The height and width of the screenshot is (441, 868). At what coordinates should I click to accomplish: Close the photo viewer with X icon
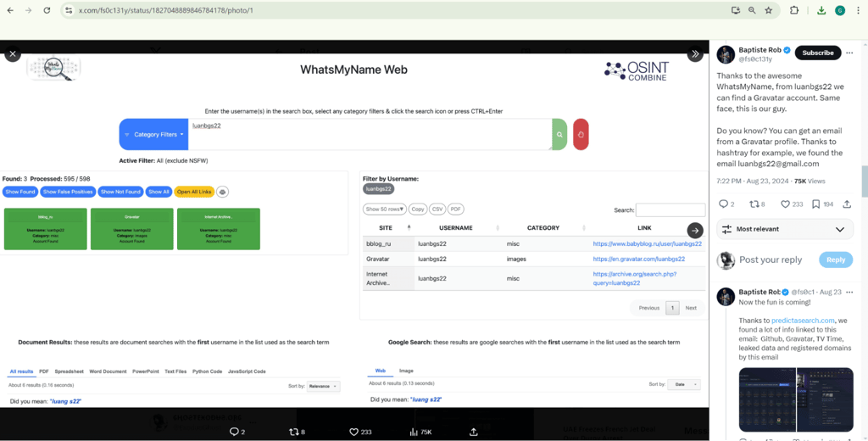pyautogui.click(x=13, y=53)
